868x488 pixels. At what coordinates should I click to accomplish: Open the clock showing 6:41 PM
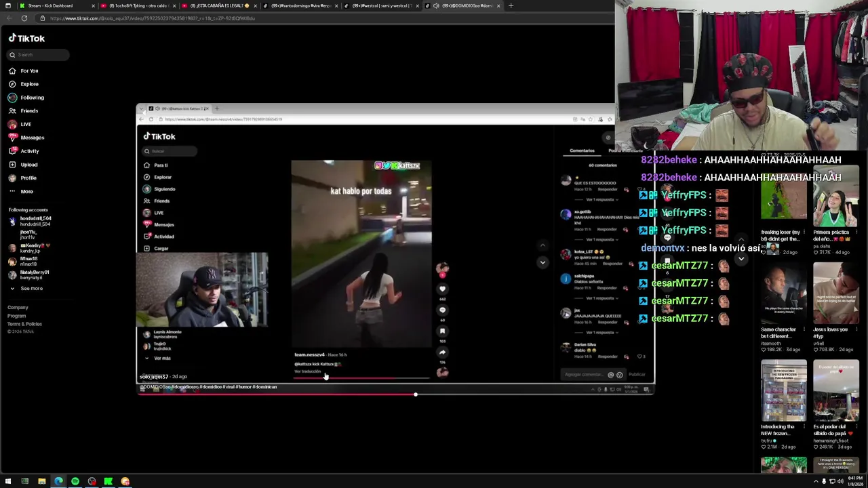854,481
